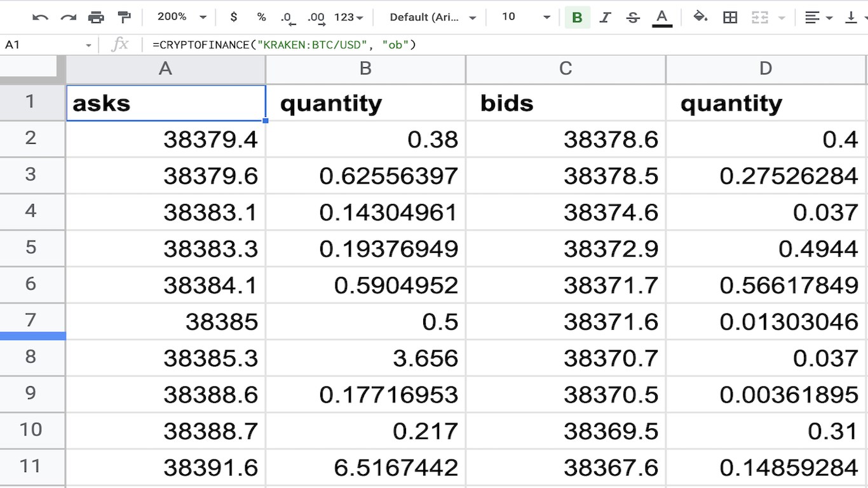Increase decimal places button

point(316,18)
